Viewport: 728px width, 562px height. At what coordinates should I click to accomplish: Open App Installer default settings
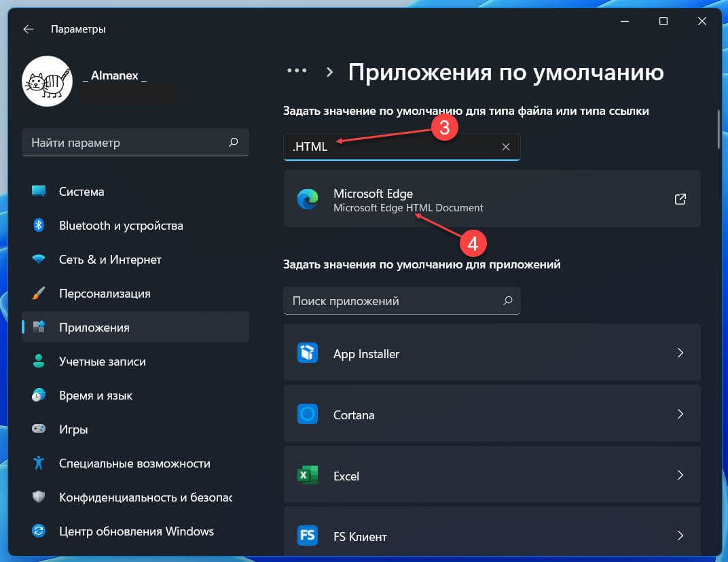(492, 353)
